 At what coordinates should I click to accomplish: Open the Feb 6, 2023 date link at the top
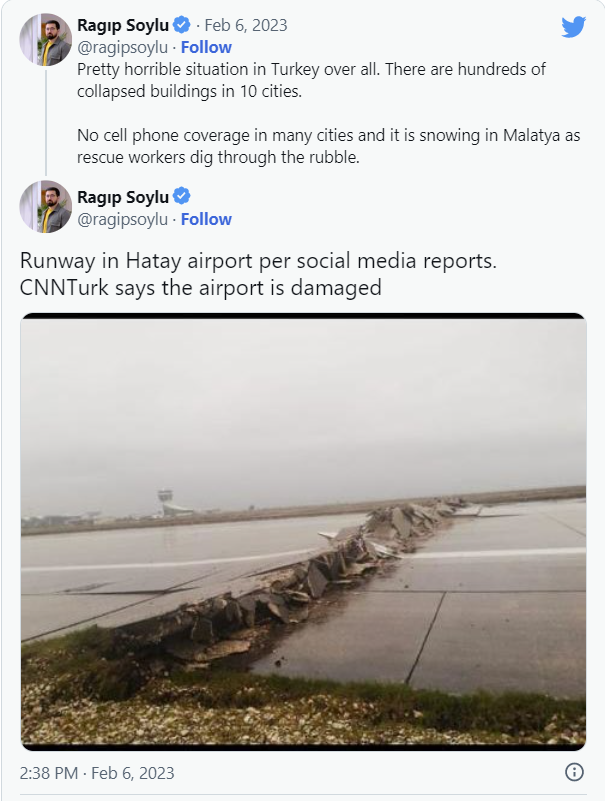(x=245, y=26)
